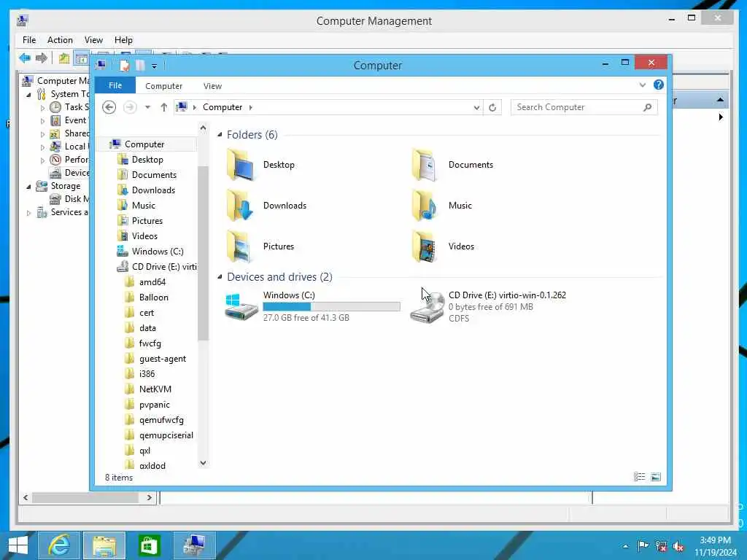The width and height of the screenshot is (747, 560).
Task: Click the Windows (C:) capacity usage bar
Action: pyautogui.click(x=332, y=306)
